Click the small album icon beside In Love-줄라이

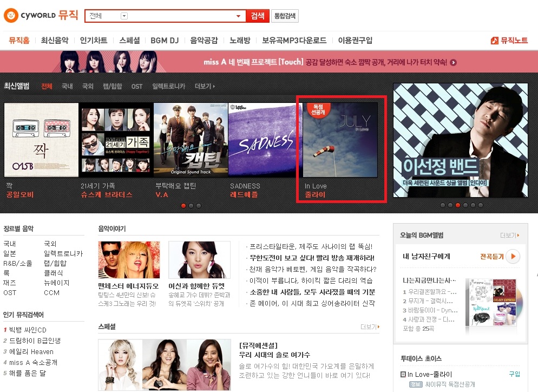click(403, 375)
